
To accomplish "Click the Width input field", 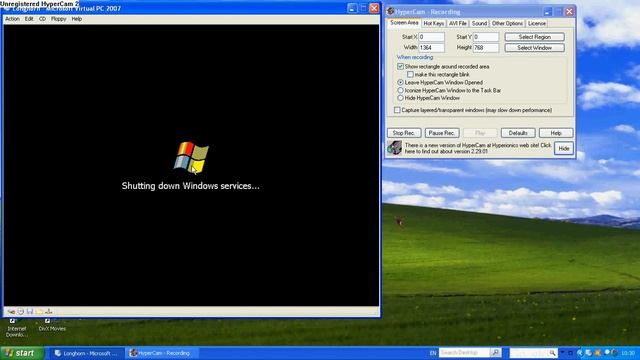I will point(431,47).
